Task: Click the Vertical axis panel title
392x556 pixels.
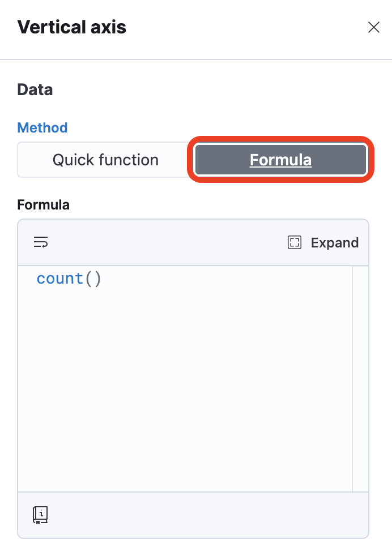Action: tap(72, 27)
